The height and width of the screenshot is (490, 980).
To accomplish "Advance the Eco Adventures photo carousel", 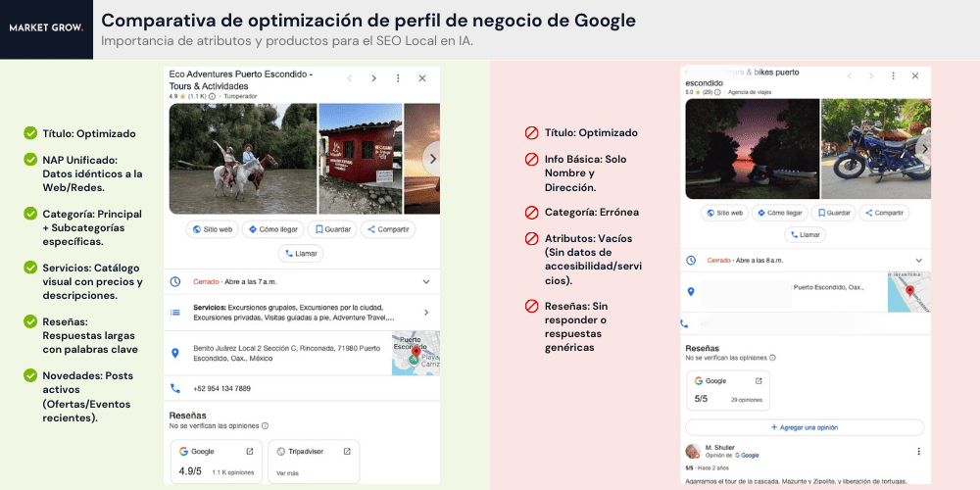I will pos(431,159).
